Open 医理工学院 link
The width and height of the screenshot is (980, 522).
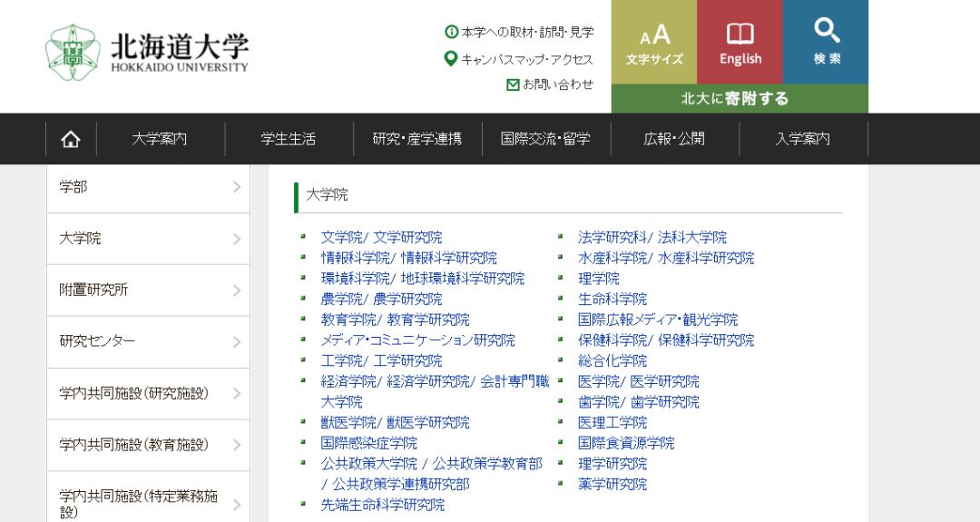pyautogui.click(x=612, y=423)
